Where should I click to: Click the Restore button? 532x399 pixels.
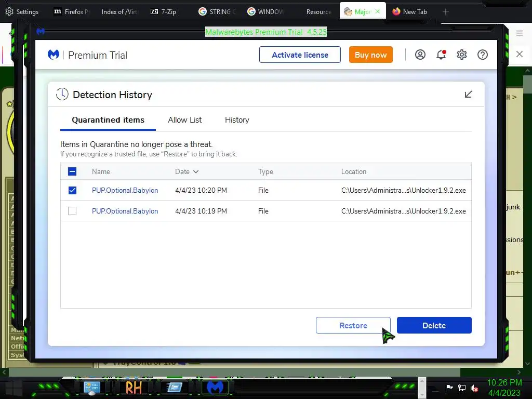click(x=353, y=325)
